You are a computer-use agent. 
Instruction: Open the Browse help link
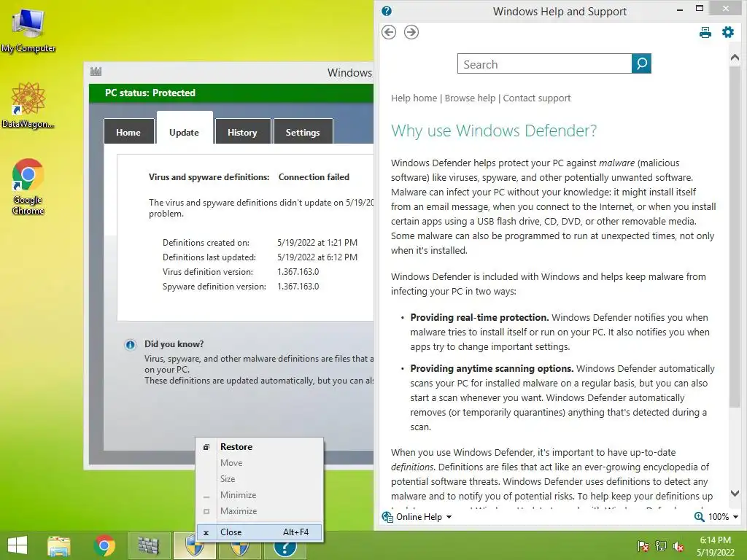tap(471, 98)
